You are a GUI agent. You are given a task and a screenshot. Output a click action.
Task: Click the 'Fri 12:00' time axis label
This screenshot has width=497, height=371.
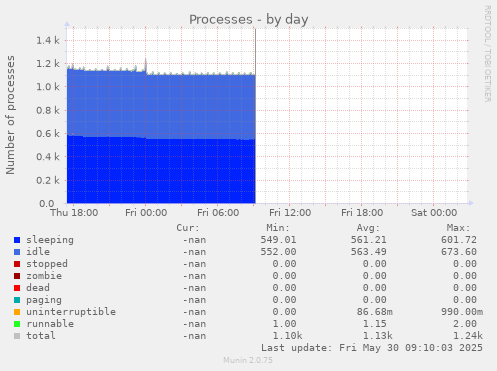290,213
